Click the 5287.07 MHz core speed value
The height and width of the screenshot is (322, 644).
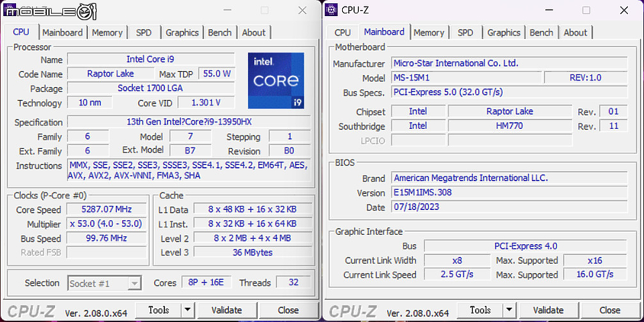[x=107, y=209]
